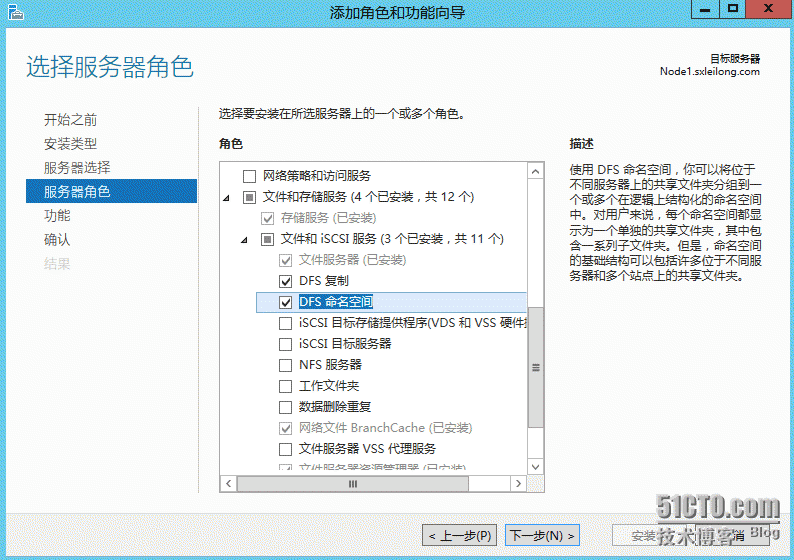This screenshot has width=794, height=560.
Task: Uncheck DFS 命名空间 checkbox
Action: pos(286,302)
